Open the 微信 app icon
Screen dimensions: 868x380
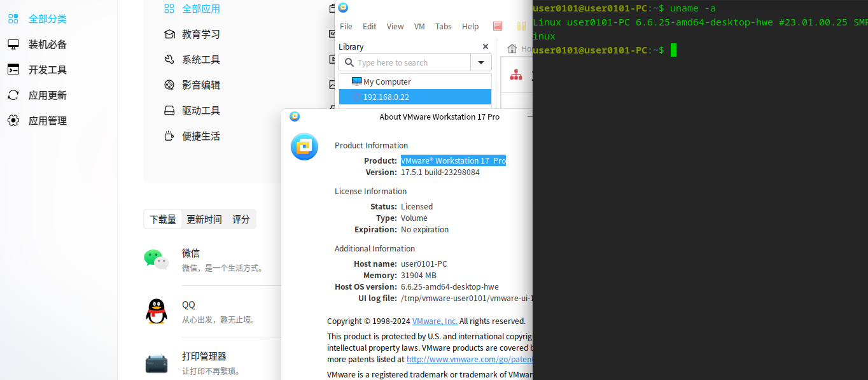coord(157,259)
